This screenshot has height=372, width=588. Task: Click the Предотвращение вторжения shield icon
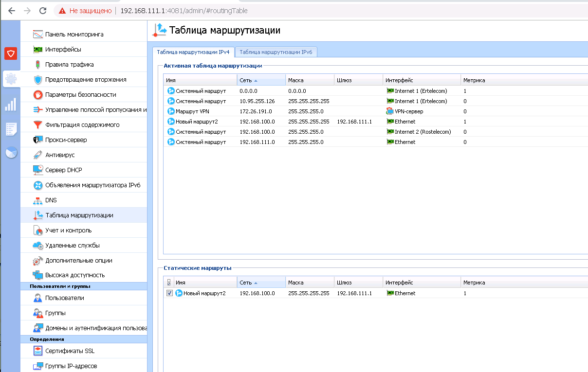coord(38,80)
